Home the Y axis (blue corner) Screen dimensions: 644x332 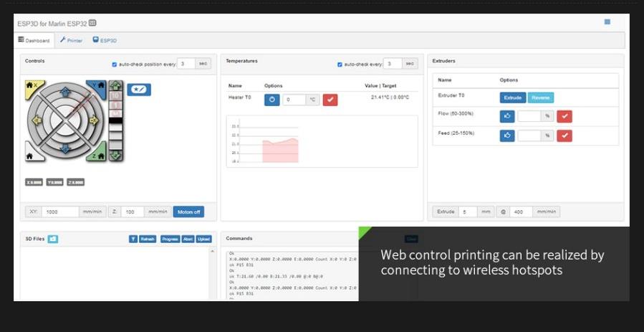click(x=99, y=87)
